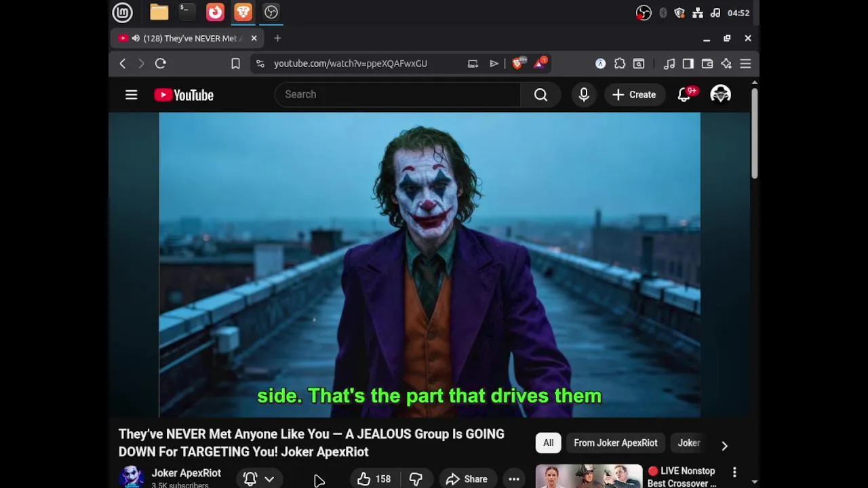Open more actions three-dot menu
This screenshot has height=488, width=868.
514,479
